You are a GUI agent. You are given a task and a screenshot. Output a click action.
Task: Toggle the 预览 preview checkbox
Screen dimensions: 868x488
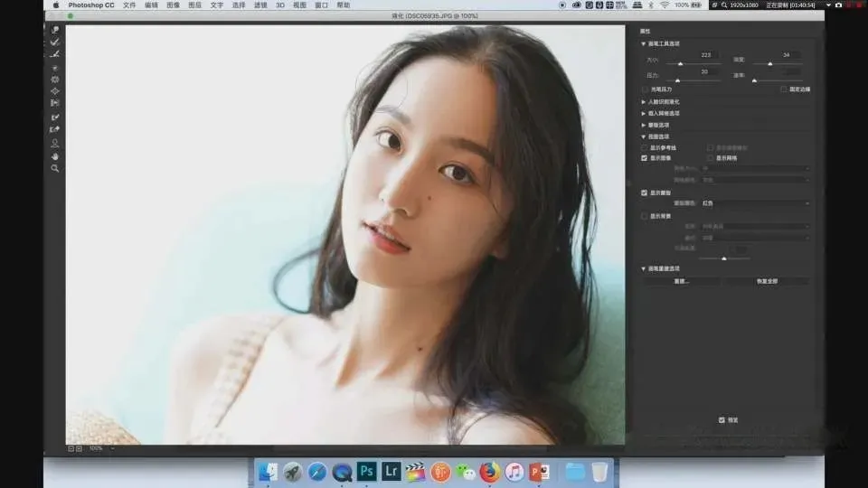point(721,420)
